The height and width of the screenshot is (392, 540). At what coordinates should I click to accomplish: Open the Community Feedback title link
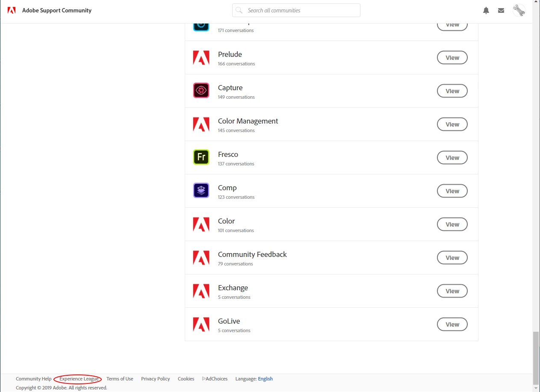(252, 254)
